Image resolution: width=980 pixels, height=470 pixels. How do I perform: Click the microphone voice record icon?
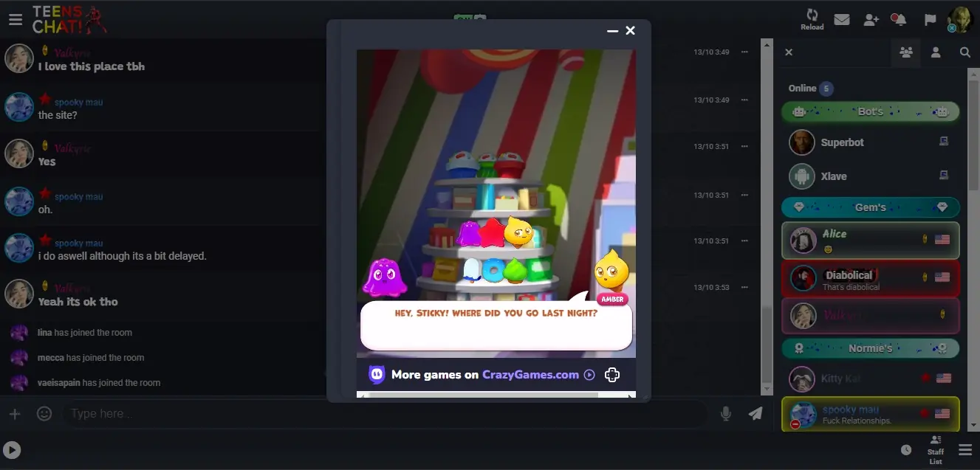point(726,414)
